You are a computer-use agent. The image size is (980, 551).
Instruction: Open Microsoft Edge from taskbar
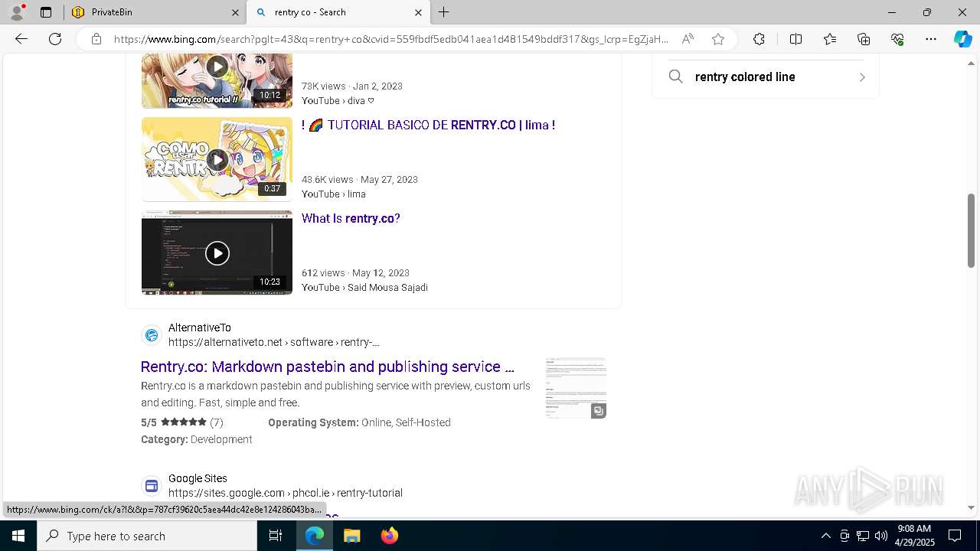coord(315,536)
